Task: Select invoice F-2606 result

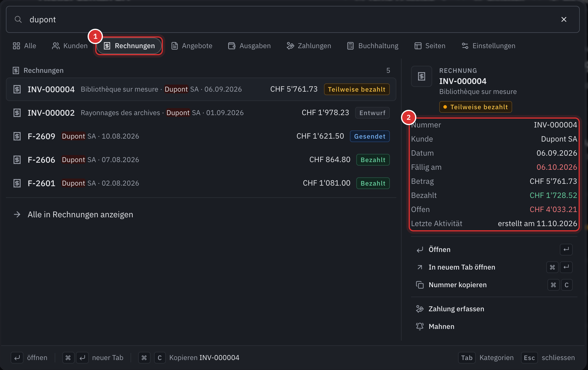Action: [x=201, y=160]
